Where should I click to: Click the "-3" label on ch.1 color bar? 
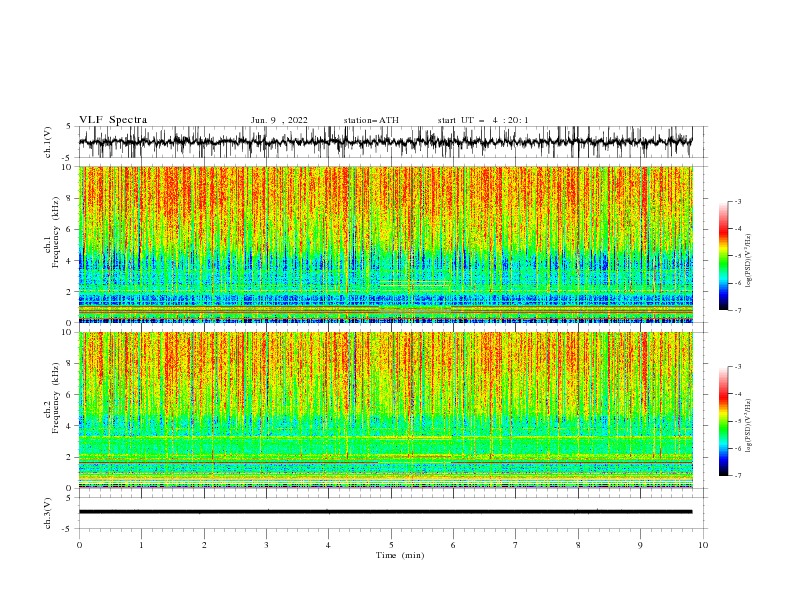(x=737, y=201)
